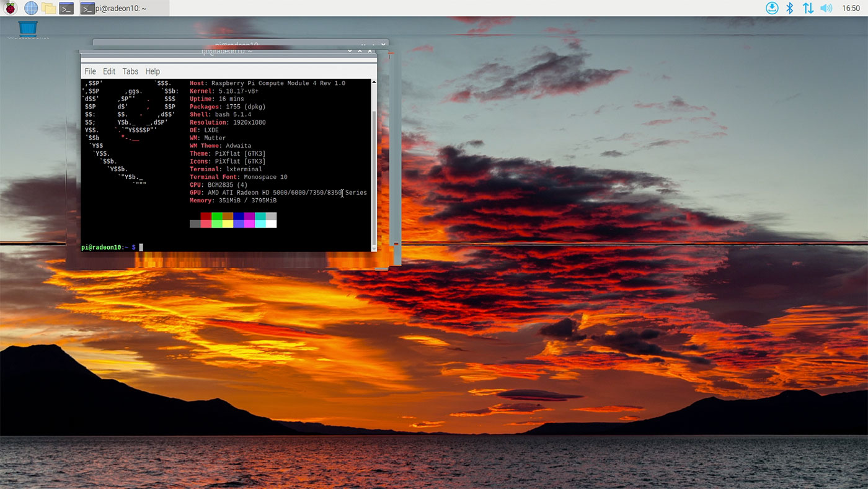Close the front terminal window
Viewport: 868px width, 489px height.
[370, 52]
